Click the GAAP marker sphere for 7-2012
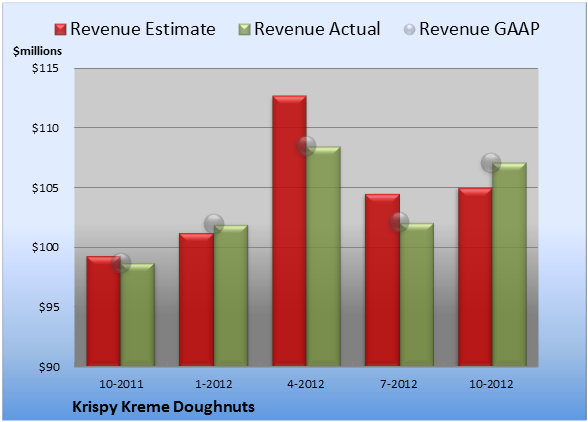The image size is (588, 422). 399,222
